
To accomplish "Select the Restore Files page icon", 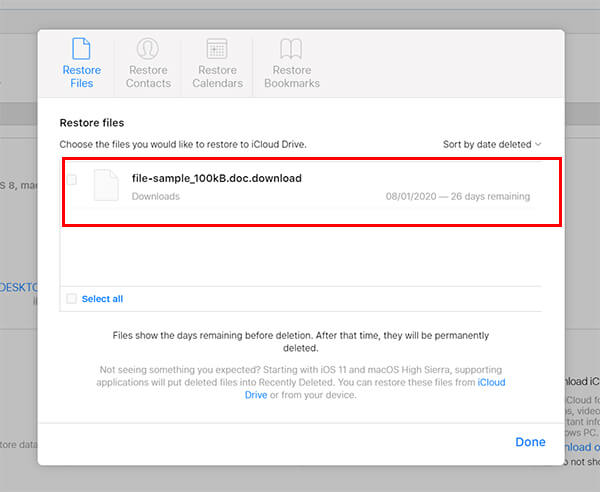I will pos(81,49).
